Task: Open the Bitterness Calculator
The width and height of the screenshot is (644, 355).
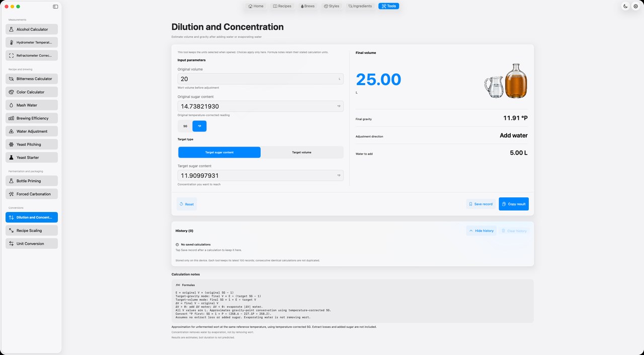Action: pos(32,79)
